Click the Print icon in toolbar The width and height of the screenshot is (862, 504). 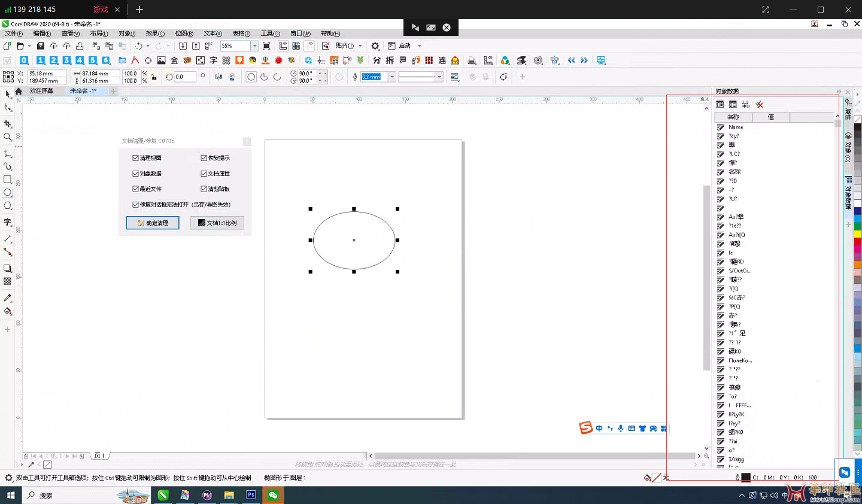coord(80,45)
